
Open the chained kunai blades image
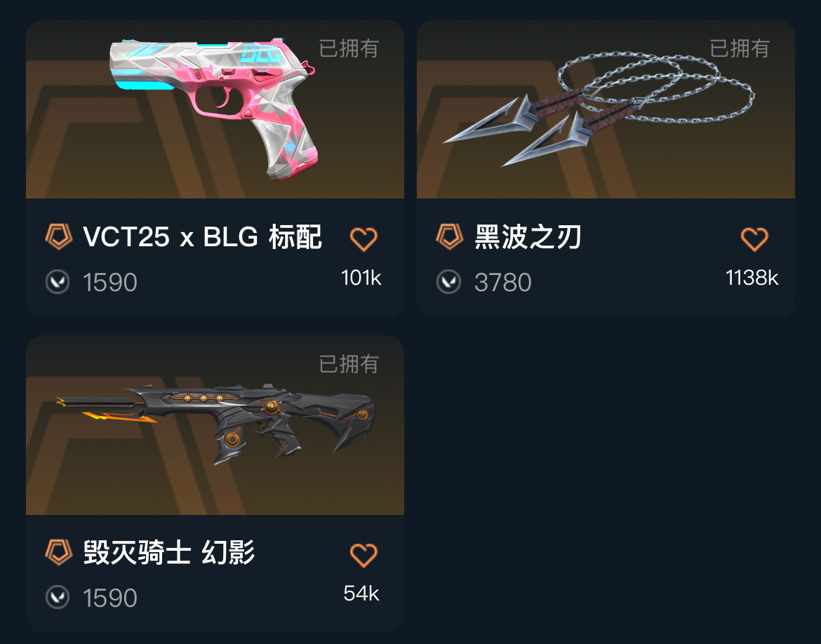click(x=598, y=109)
